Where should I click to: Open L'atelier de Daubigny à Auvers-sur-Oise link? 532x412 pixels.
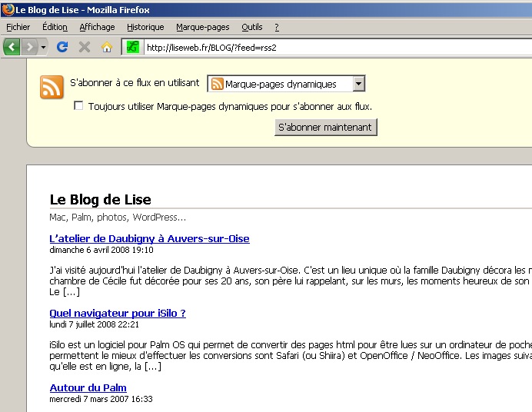[149, 238]
